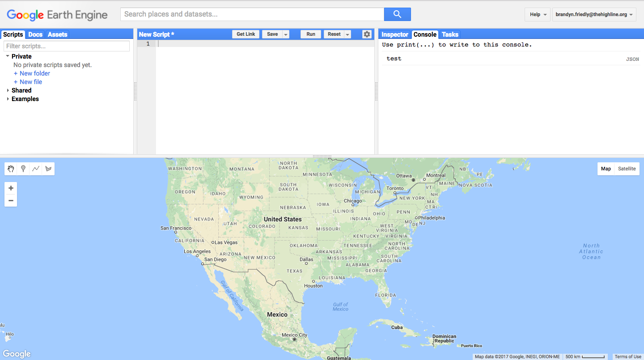Click line 1 in the code editor

coord(265,43)
